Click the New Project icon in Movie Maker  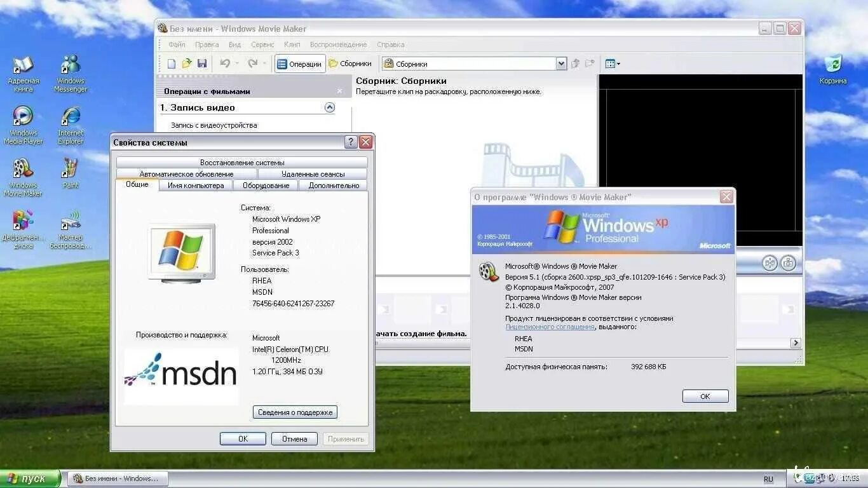[x=172, y=64]
